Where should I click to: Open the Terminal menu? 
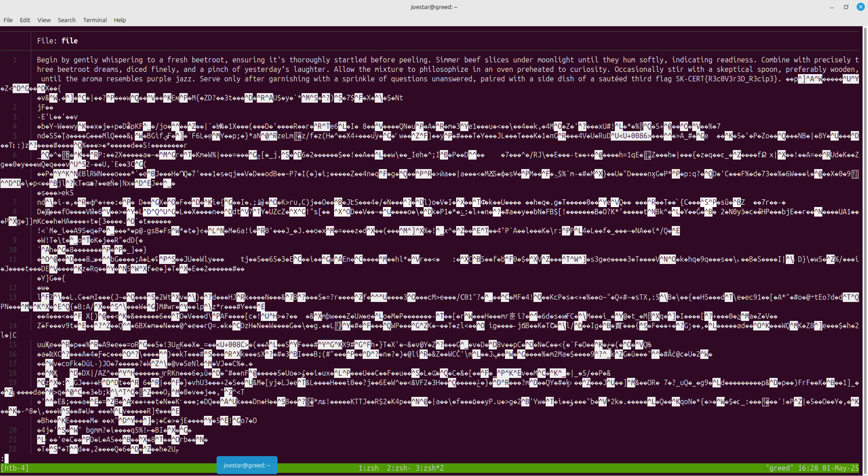pos(95,20)
